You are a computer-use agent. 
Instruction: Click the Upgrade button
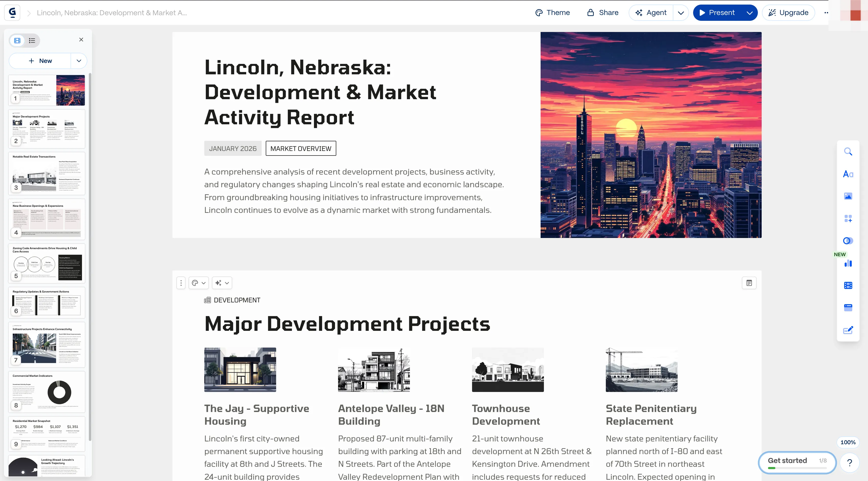point(788,13)
